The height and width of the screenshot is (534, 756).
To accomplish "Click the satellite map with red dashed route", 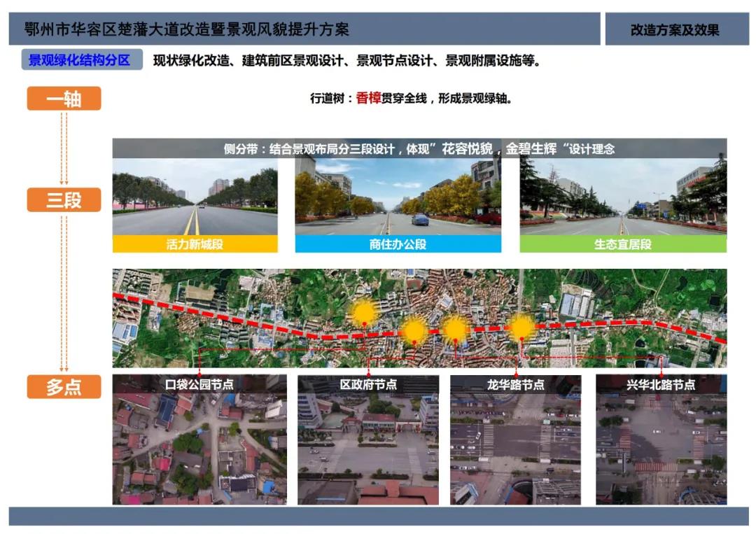I will (x=419, y=318).
